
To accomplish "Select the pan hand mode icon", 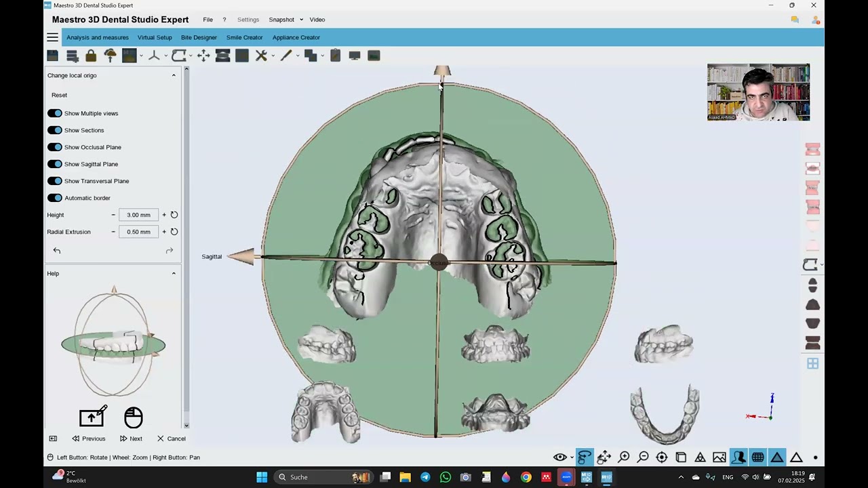I will tap(604, 457).
